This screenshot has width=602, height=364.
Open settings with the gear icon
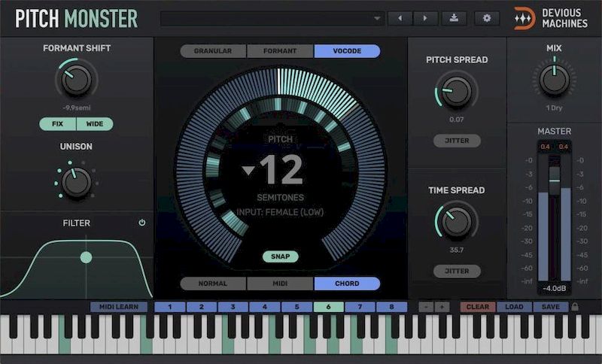coord(487,17)
